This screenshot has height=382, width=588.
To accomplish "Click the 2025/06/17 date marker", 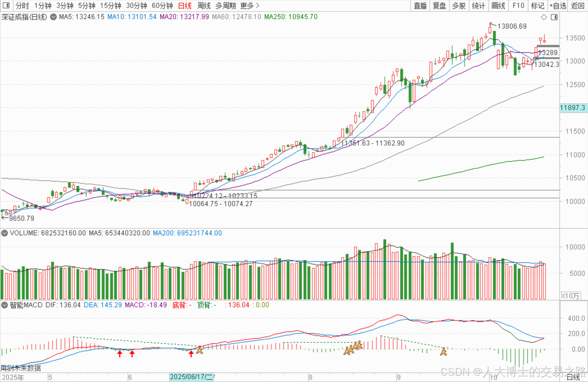I will [x=191, y=377].
